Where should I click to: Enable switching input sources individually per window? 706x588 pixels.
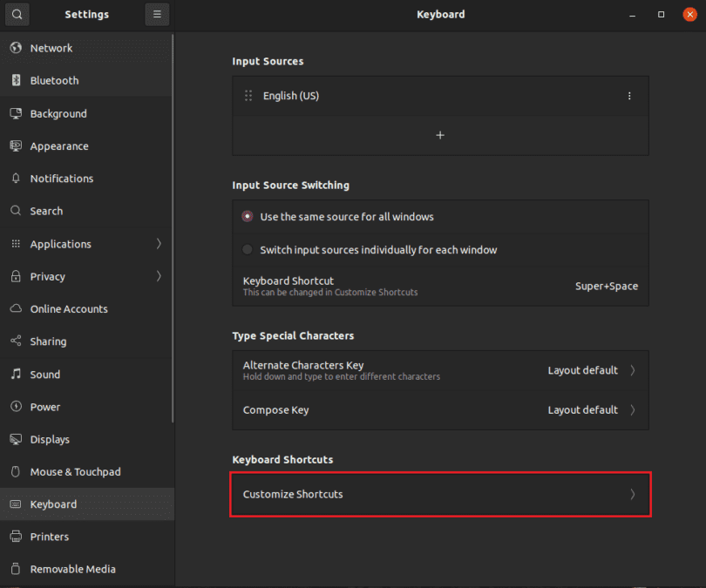point(248,248)
